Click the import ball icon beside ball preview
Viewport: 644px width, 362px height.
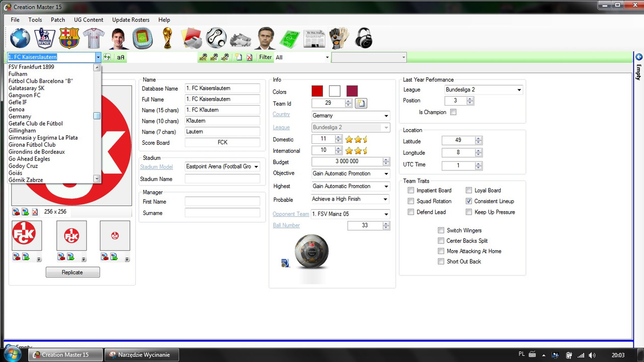pyautogui.click(x=285, y=262)
